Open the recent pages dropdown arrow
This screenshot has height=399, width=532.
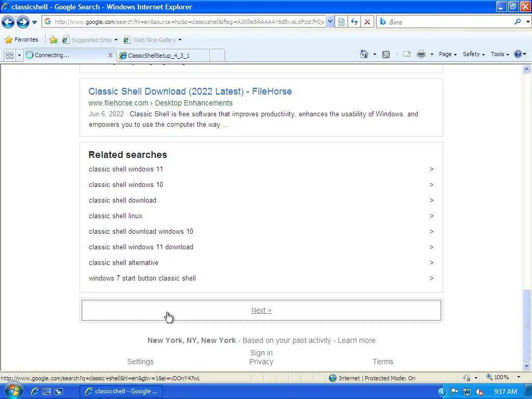pos(34,22)
